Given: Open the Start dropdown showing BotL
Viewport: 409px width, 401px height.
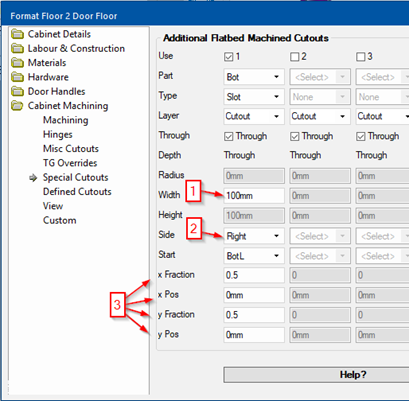Looking at the screenshot, I should (x=254, y=256).
